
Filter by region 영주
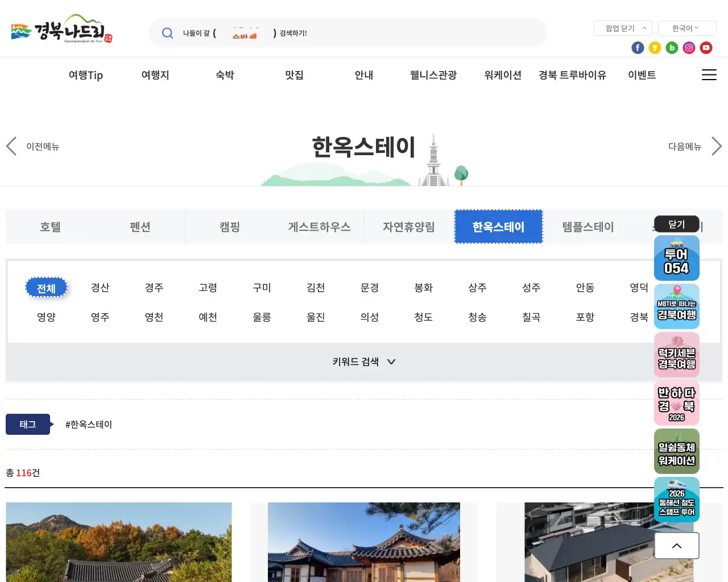(100, 317)
